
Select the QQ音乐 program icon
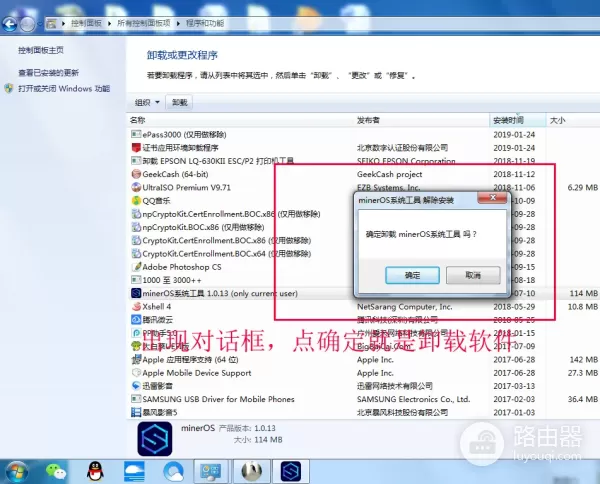136,200
